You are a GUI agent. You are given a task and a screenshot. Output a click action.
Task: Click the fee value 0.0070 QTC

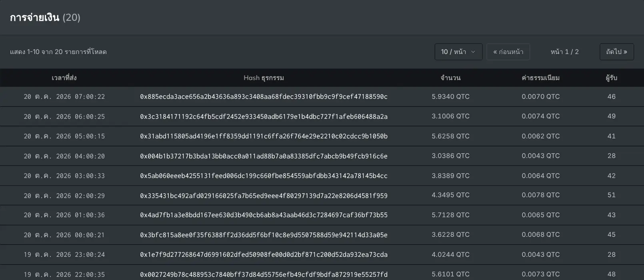click(540, 96)
